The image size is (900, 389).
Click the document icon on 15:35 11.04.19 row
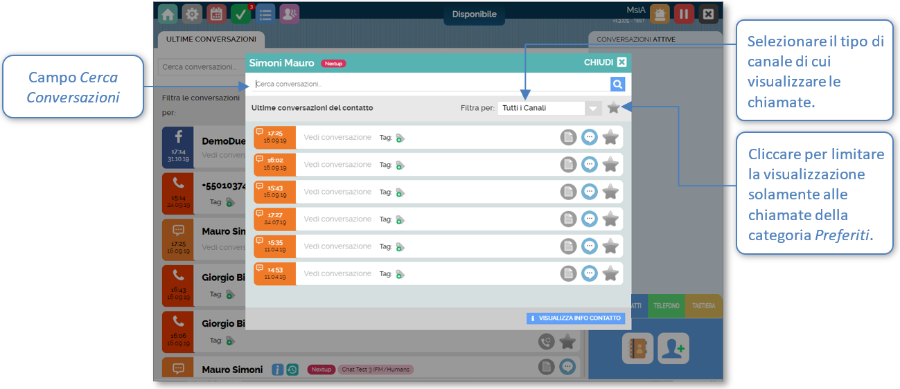click(568, 246)
